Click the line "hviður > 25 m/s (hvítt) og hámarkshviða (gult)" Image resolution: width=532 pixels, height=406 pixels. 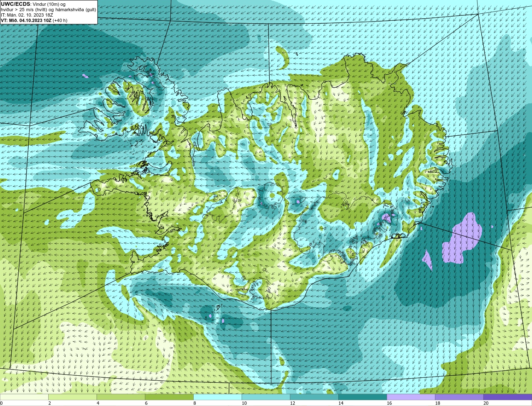pos(48,10)
